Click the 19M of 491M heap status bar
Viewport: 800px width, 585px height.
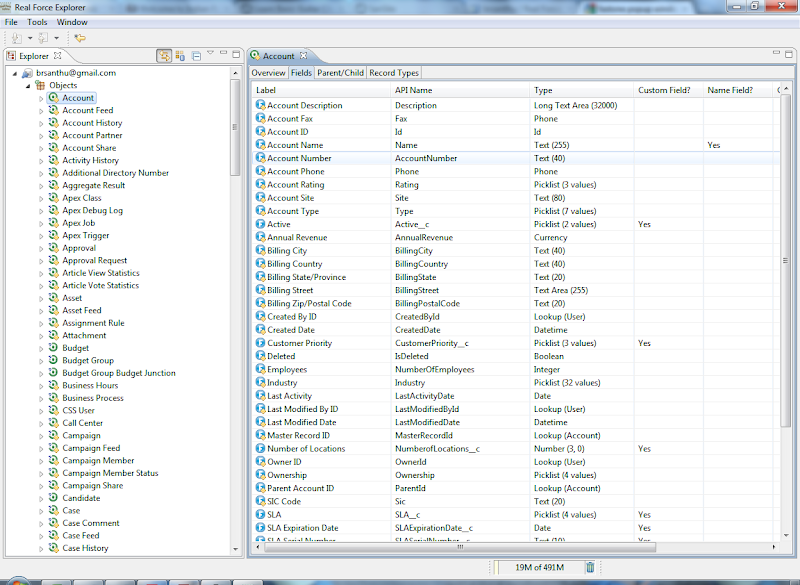539,567
